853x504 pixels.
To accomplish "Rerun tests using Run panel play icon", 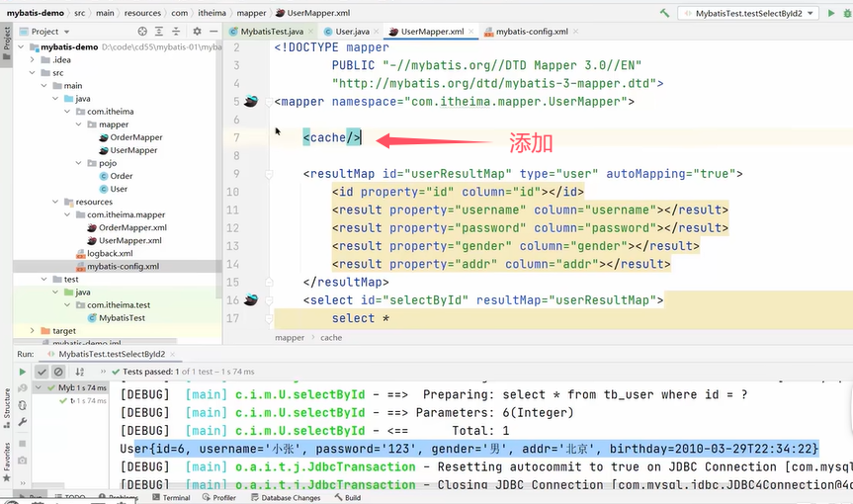I will pos(23,372).
